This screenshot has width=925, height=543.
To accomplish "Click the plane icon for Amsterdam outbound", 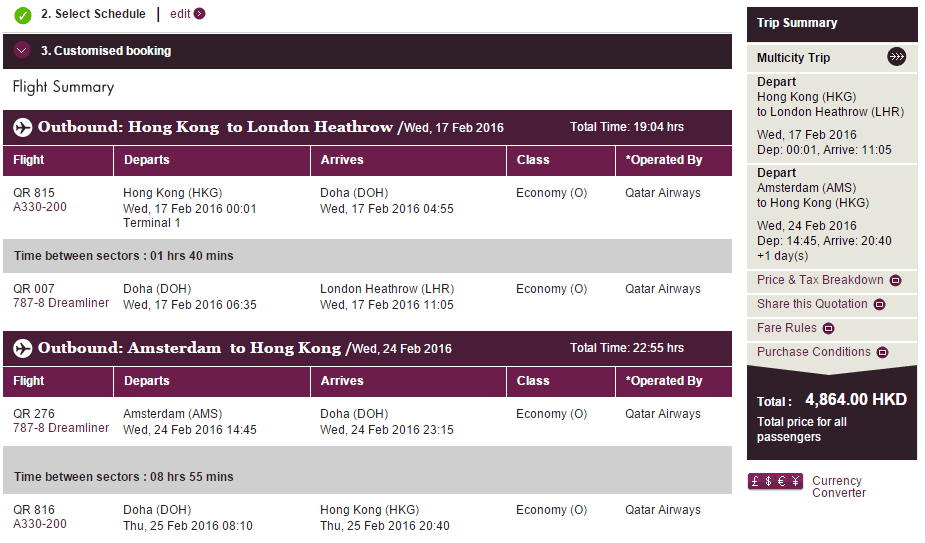I will (x=23, y=349).
